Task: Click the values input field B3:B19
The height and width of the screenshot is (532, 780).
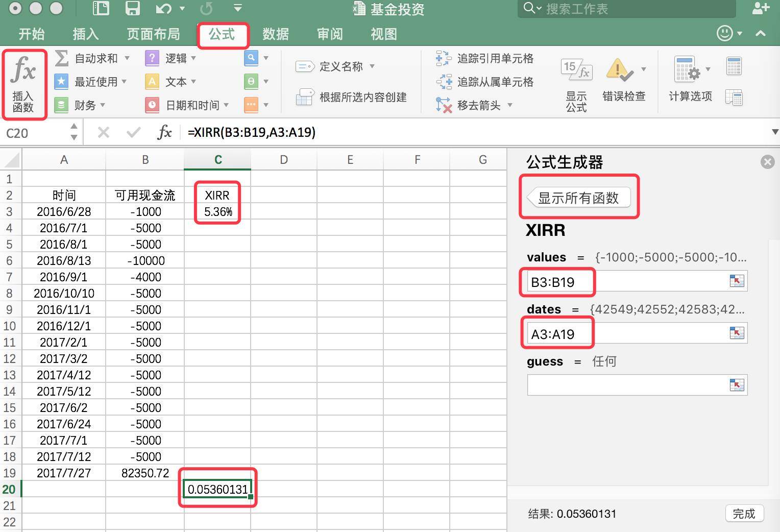Action: (637, 281)
